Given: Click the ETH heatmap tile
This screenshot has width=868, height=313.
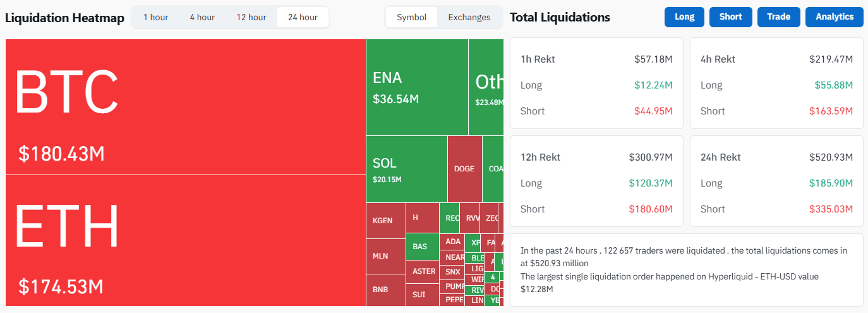Looking at the screenshot, I should [x=185, y=240].
